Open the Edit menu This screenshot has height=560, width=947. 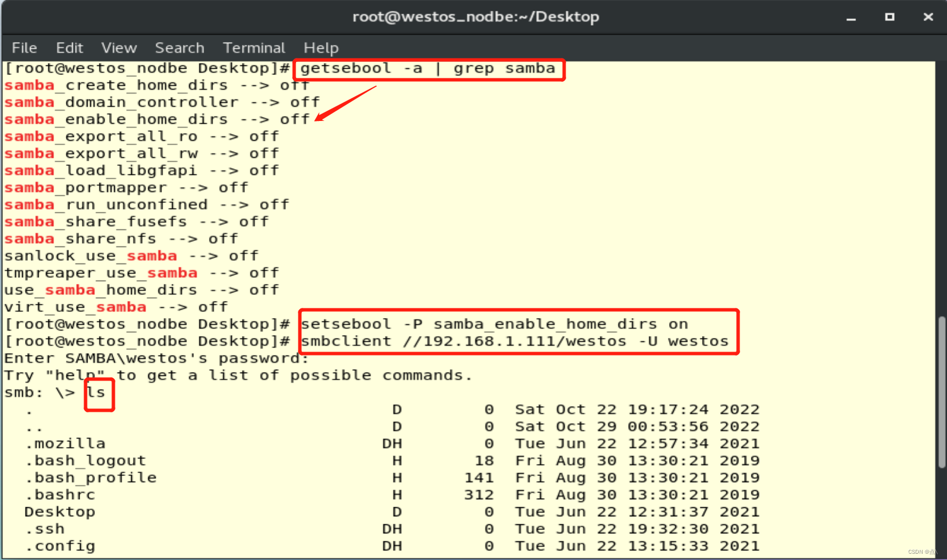tap(69, 48)
